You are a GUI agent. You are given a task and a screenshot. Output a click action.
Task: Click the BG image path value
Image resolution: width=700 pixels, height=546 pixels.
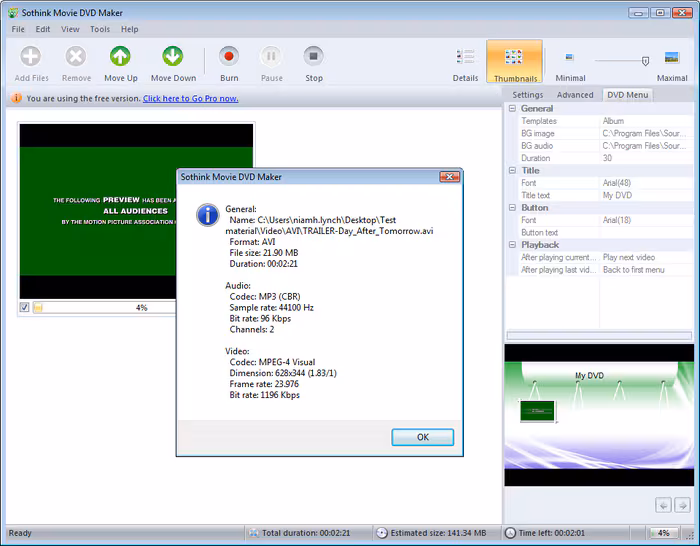click(x=646, y=133)
